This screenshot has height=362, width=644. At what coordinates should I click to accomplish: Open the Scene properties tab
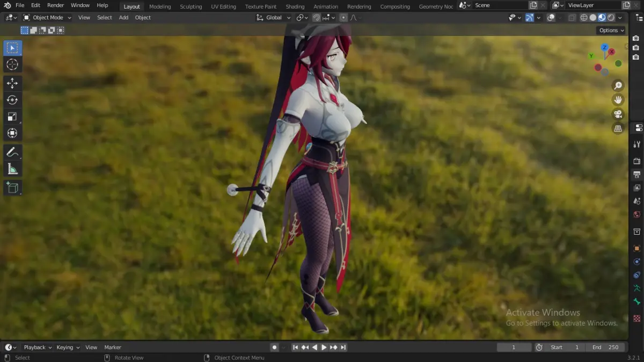coord(637,201)
